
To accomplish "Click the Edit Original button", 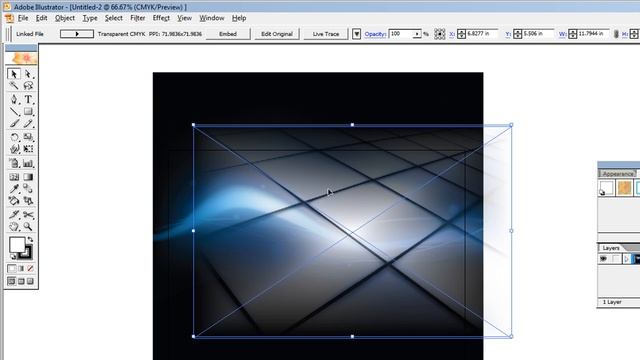I will tap(277, 34).
